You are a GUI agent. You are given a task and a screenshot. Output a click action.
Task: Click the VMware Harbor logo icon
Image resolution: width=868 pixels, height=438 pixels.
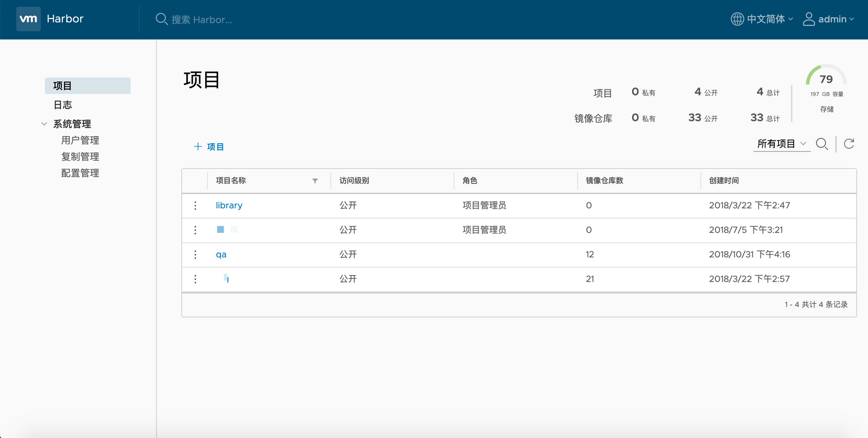point(28,19)
